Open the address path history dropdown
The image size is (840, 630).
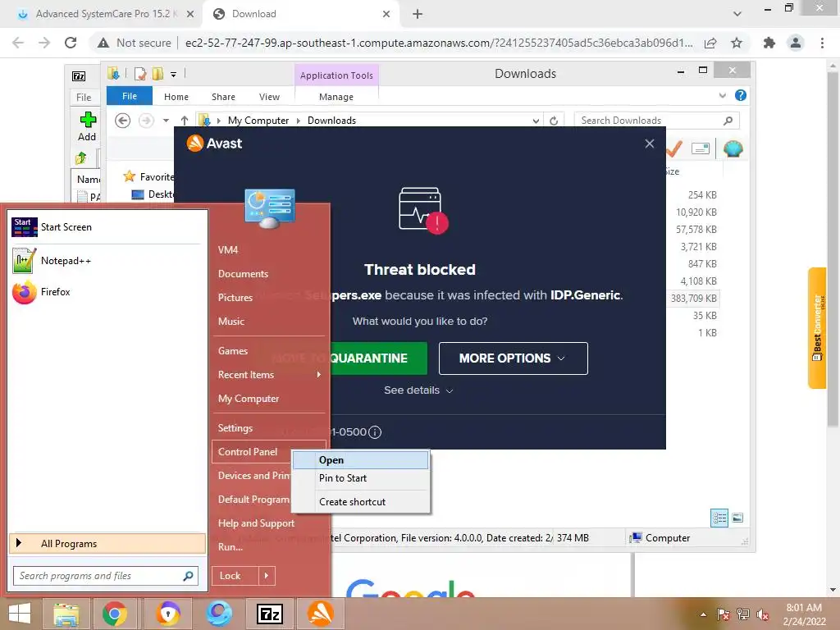tap(536, 121)
